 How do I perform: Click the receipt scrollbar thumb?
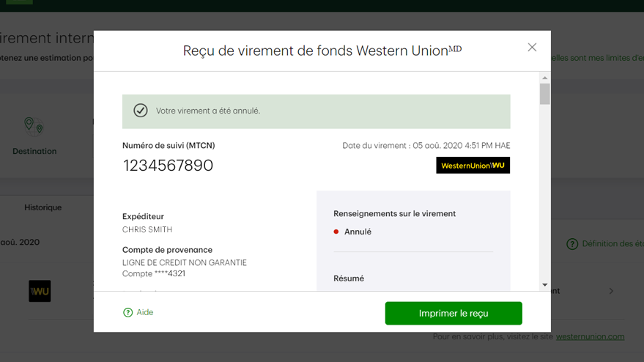[x=544, y=94]
